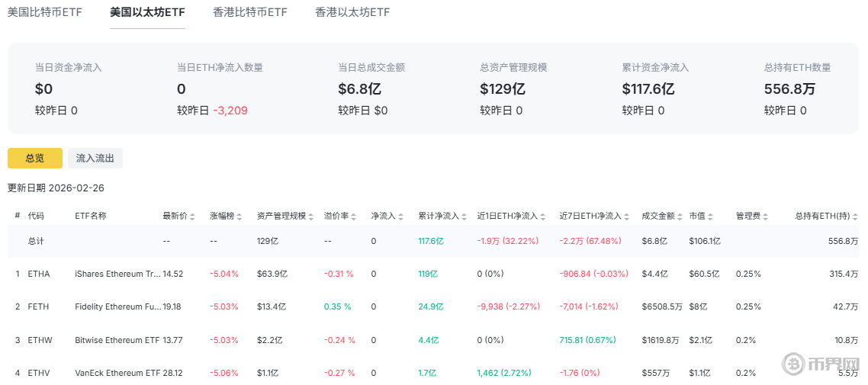Viewport: 868px width, 385px height.
Task: Click ETHV's -5.06% change cell
Action: click(224, 374)
